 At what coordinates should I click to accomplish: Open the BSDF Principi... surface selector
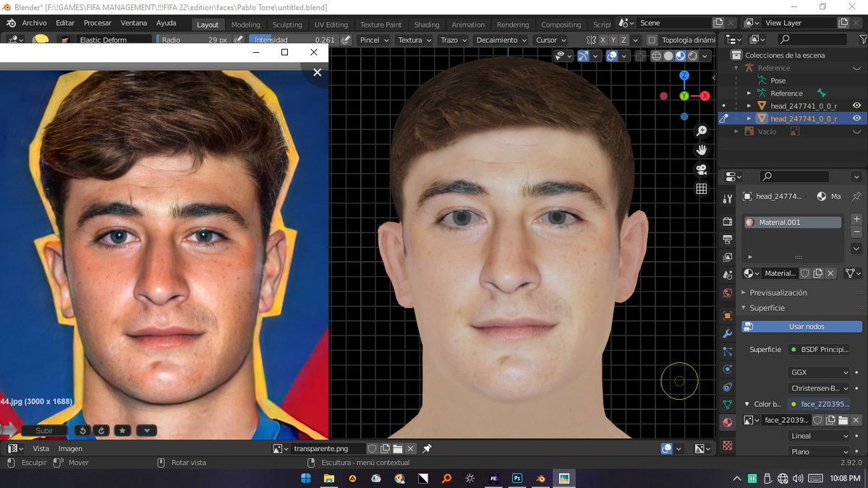[820, 350]
